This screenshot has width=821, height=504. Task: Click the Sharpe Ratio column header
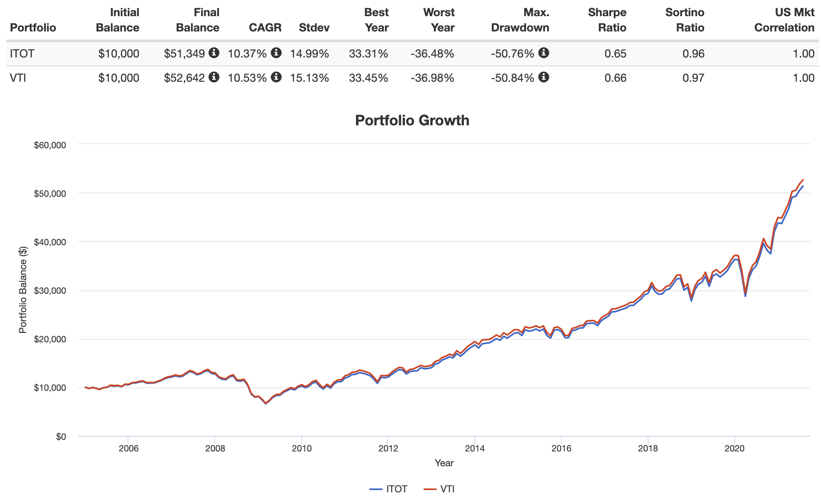tap(607, 20)
